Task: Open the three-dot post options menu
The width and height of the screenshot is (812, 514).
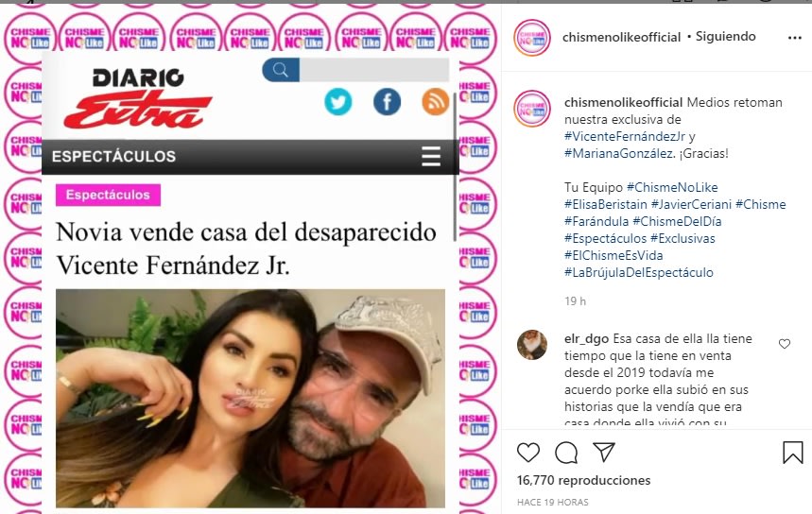Action: (794, 38)
